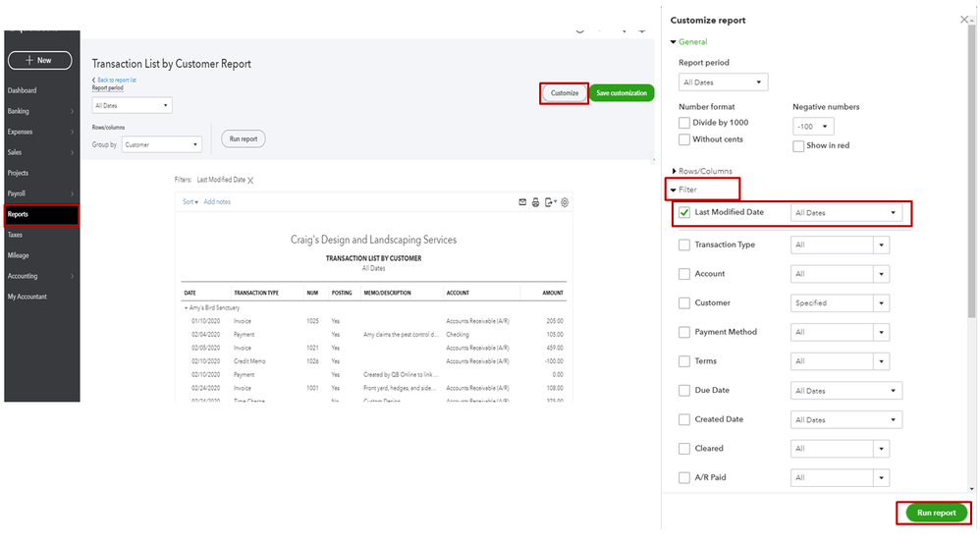
Task: Open the Negative numbers format dropdown
Action: coord(813,127)
